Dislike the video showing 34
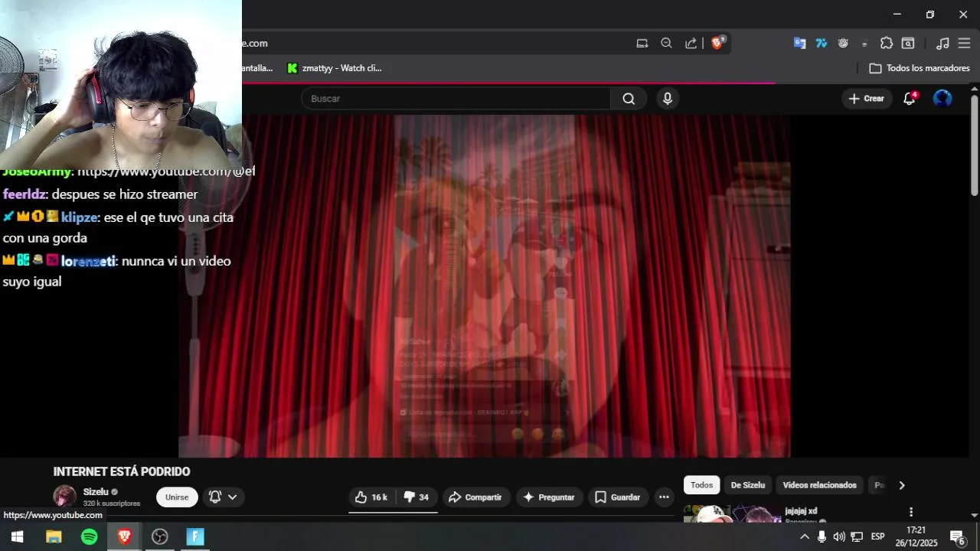980x551 pixels. tap(416, 497)
